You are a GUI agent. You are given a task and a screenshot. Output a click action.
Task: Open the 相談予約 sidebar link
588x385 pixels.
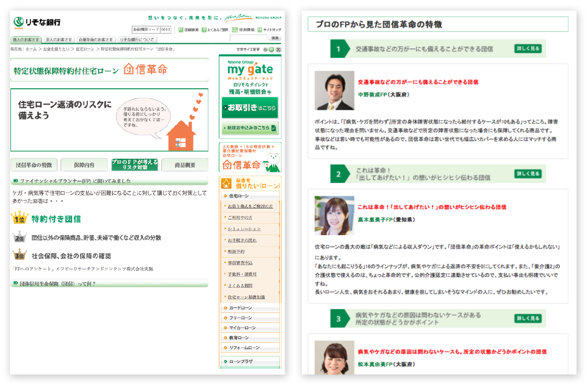tap(236, 251)
